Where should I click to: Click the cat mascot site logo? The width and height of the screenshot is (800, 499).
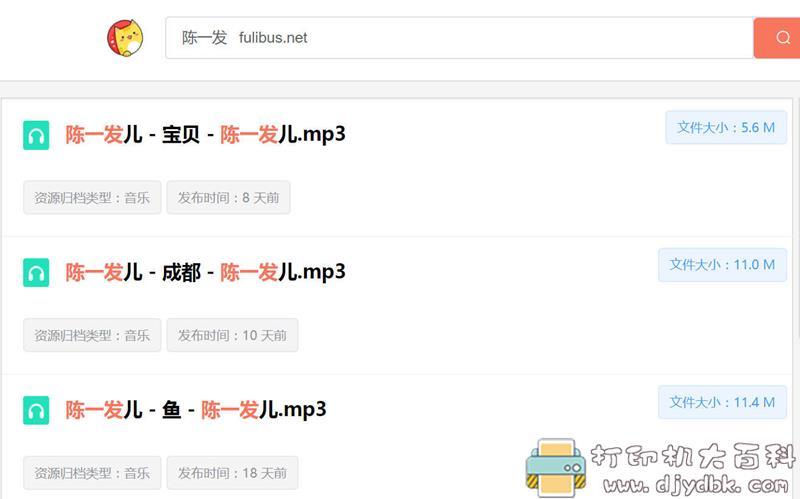(x=125, y=38)
